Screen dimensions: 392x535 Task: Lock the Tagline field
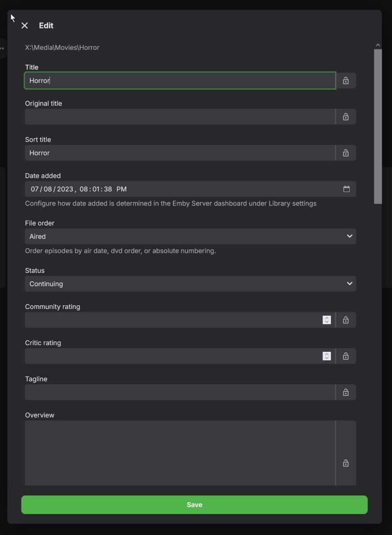click(x=346, y=392)
